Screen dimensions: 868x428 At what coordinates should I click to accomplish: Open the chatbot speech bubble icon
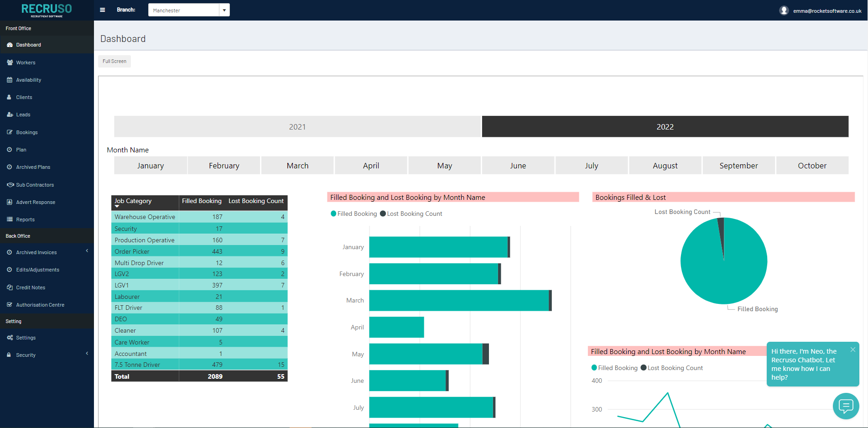tap(846, 406)
